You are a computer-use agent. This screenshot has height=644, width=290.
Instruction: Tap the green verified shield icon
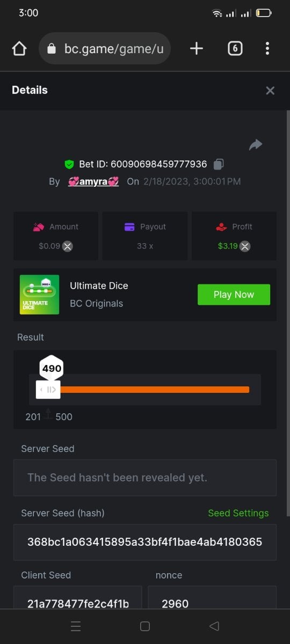pos(69,164)
